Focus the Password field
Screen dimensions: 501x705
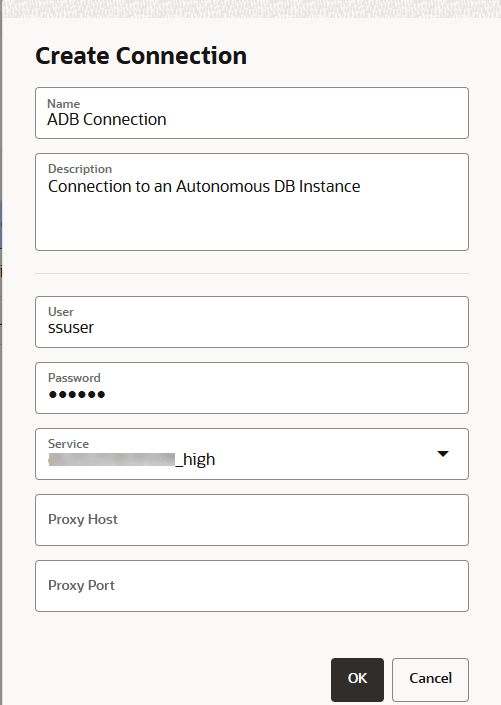tap(252, 388)
